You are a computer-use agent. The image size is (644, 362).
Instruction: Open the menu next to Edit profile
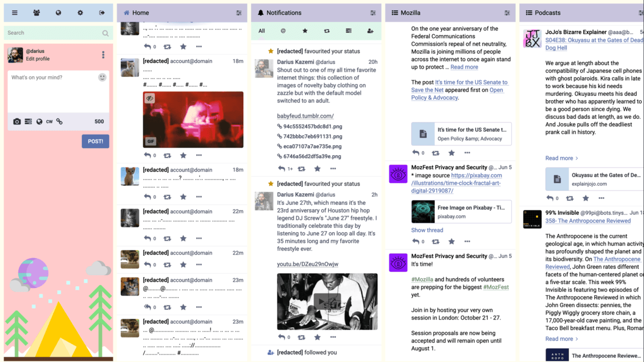click(103, 54)
